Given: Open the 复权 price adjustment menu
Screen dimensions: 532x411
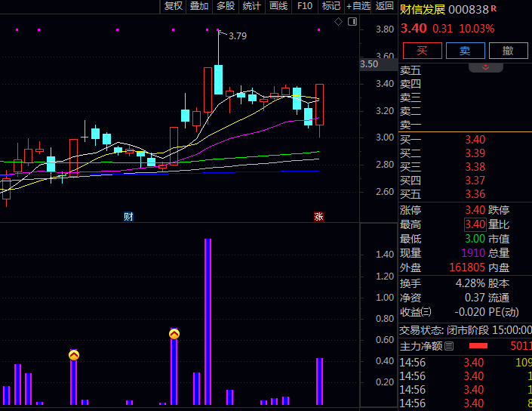Looking at the screenshot, I should 174,6.
